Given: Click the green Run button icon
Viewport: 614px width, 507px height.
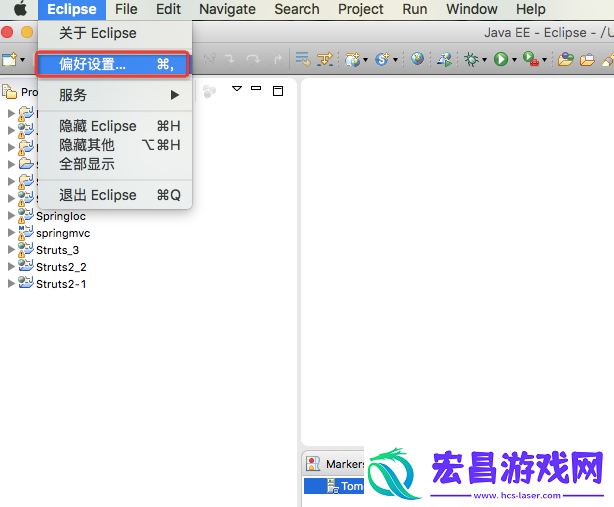Looking at the screenshot, I should coord(501,60).
